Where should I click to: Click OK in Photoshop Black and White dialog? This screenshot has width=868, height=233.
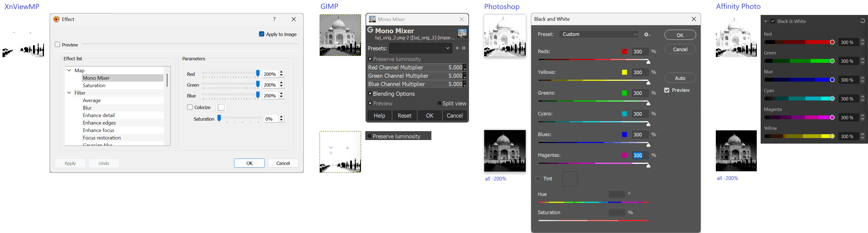[x=680, y=35]
